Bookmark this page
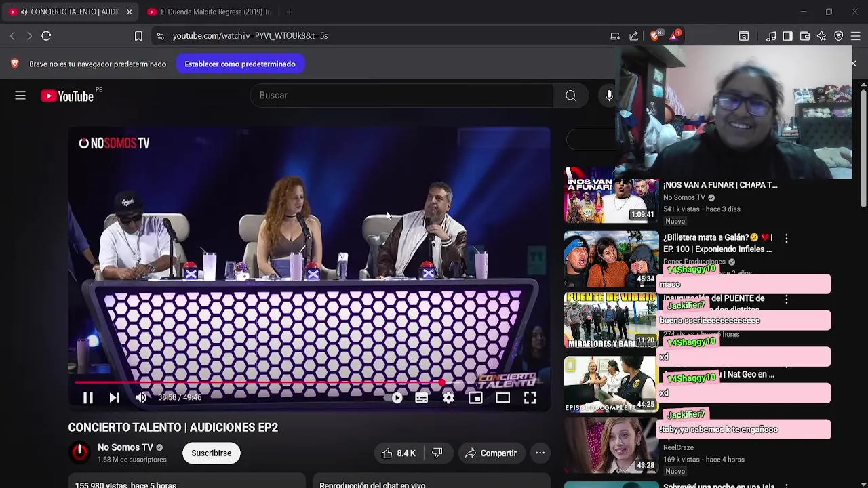This screenshot has width=868, height=488. (x=138, y=36)
